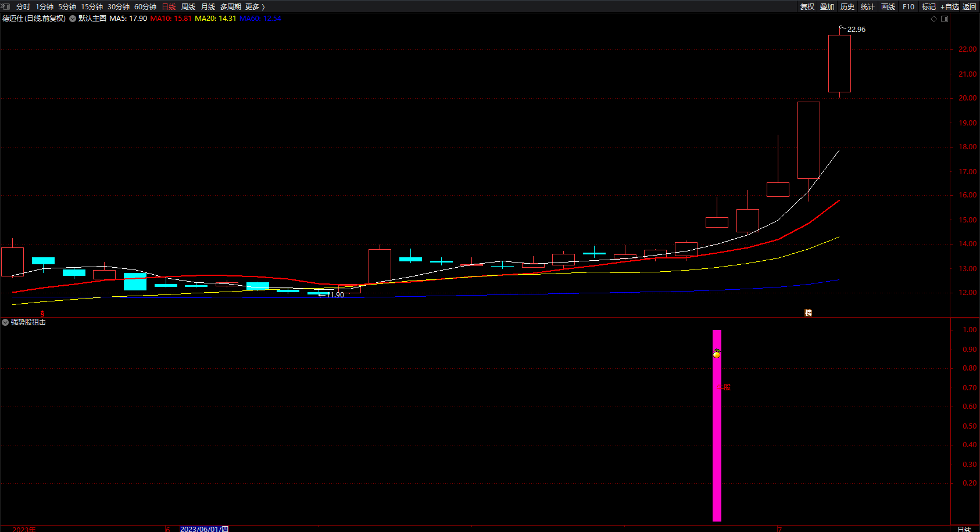Expand the 更多 periods menu
Viewport: 980px width, 532px height.
point(255,7)
